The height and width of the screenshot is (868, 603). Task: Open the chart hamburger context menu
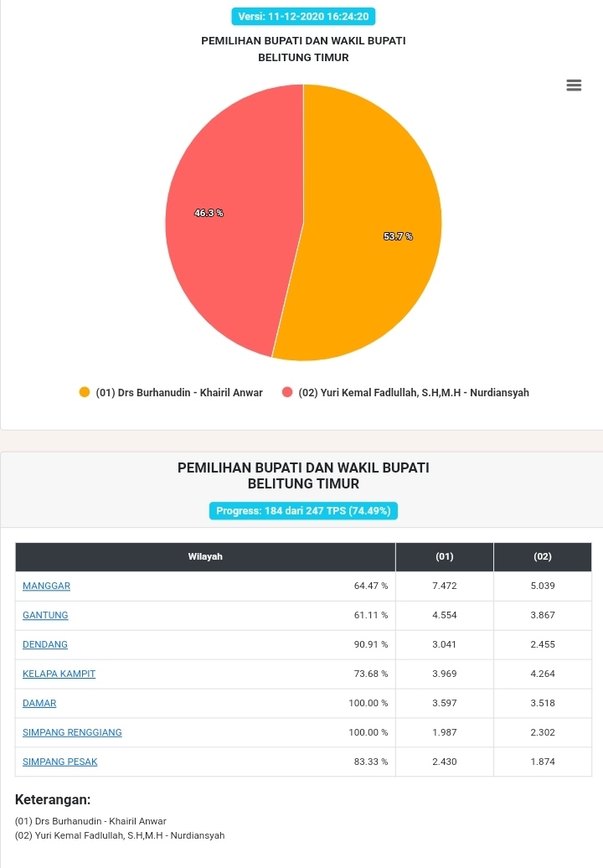click(x=574, y=85)
